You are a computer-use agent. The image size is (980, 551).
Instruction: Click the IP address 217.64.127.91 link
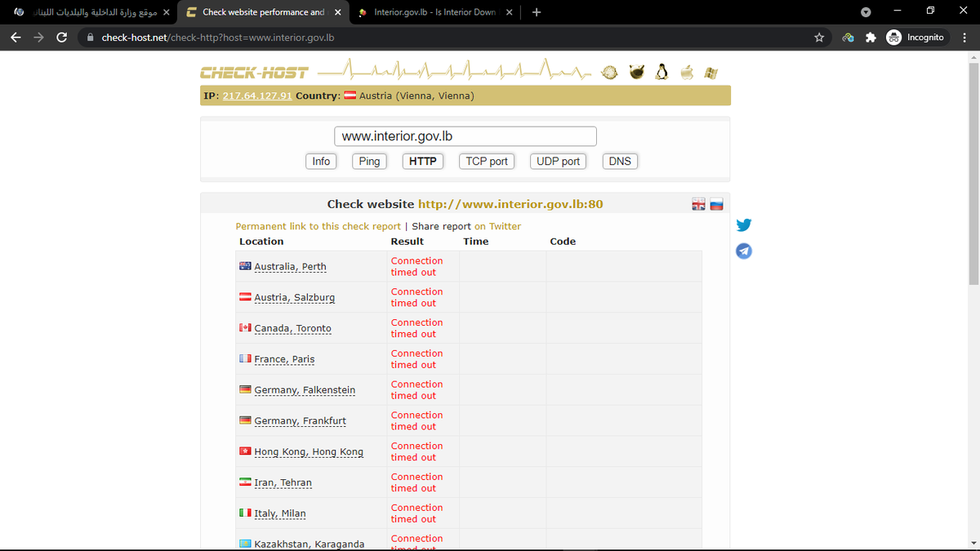(257, 96)
